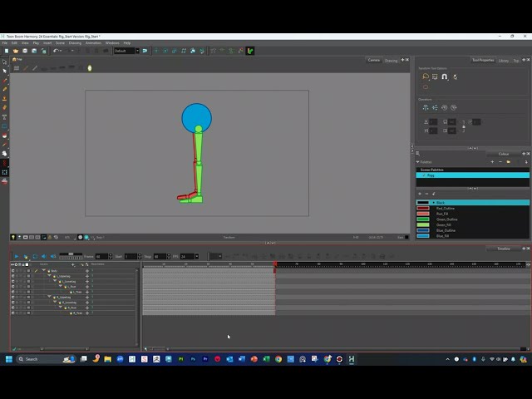Select the Pencil tool in left toolbar
This screenshot has height=399, width=532.
(4, 89)
